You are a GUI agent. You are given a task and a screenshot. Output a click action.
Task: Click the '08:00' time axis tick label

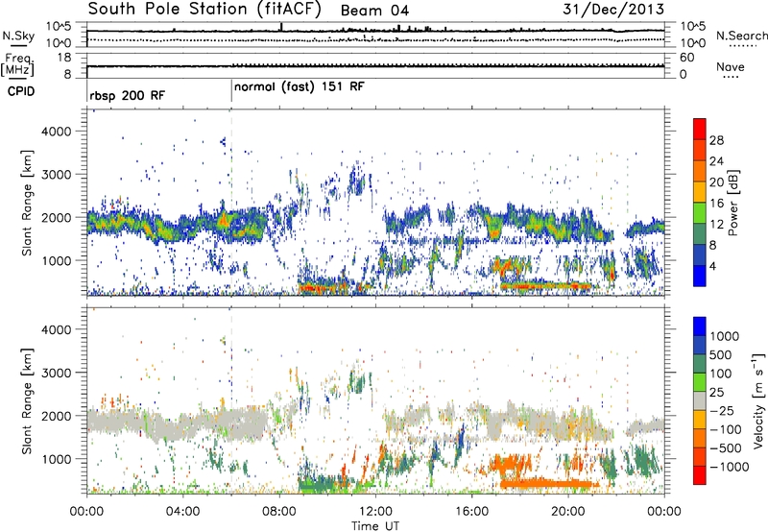point(279,512)
